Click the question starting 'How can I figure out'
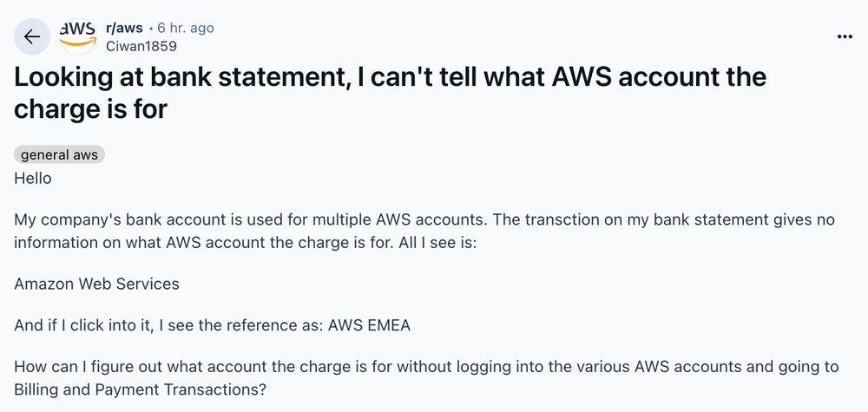Viewport: 868px width, 412px height. point(426,378)
